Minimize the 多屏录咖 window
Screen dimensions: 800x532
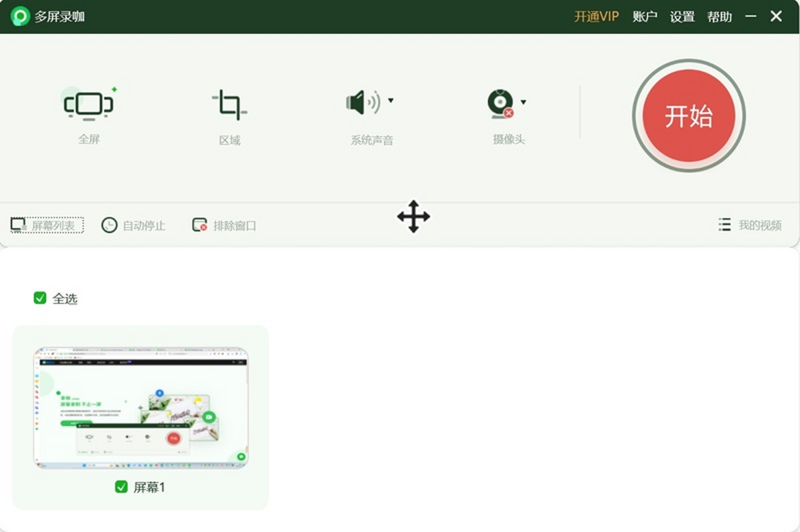[751, 16]
